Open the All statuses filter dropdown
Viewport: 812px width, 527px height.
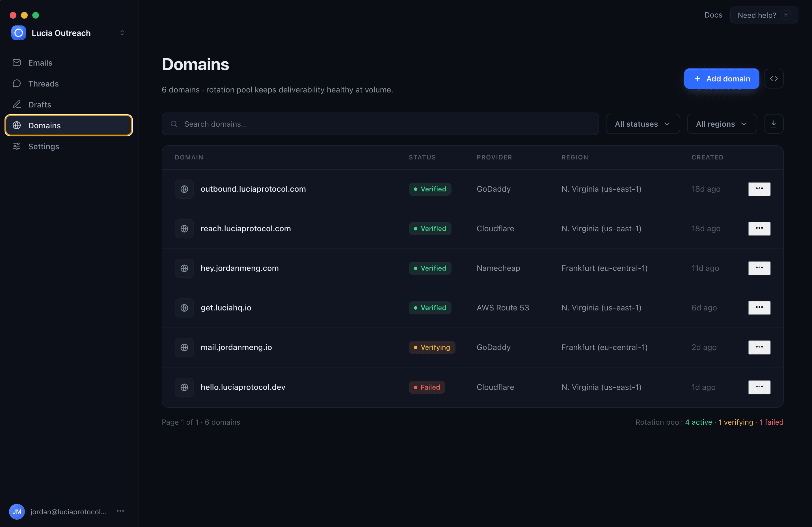point(642,124)
